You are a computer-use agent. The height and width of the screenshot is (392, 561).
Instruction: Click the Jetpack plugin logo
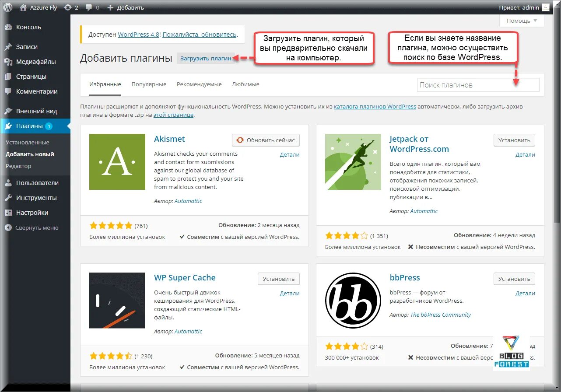click(353, 162)
